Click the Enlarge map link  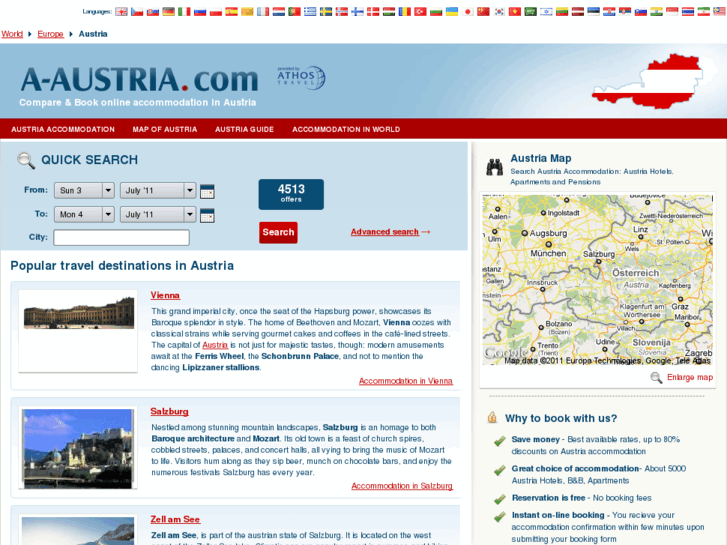[x=690, y=377]
